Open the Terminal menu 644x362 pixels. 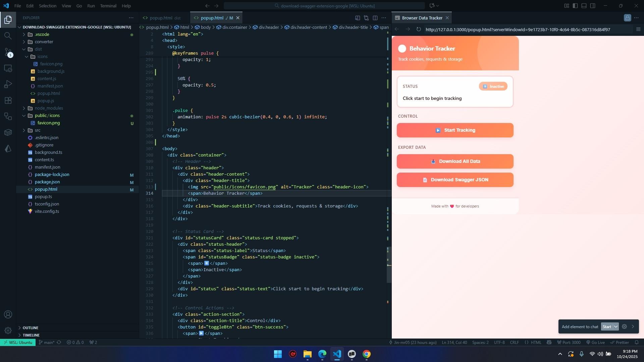pos(108,6)
